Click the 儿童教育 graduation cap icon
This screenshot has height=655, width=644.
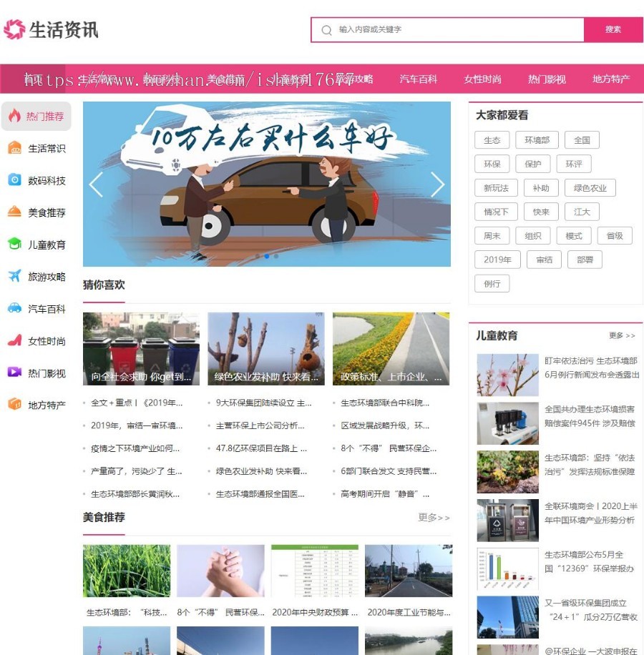[x=14, y=244]
